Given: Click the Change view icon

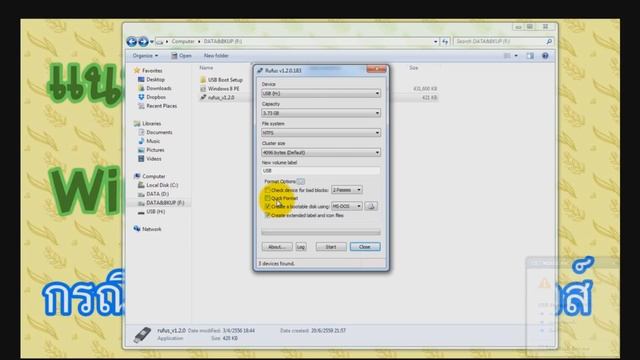Looking at the screenshot, I should point(507,56).
